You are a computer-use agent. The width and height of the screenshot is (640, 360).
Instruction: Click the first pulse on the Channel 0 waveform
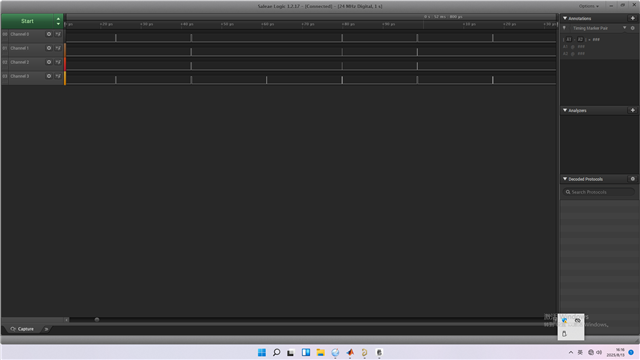point(116,38)
